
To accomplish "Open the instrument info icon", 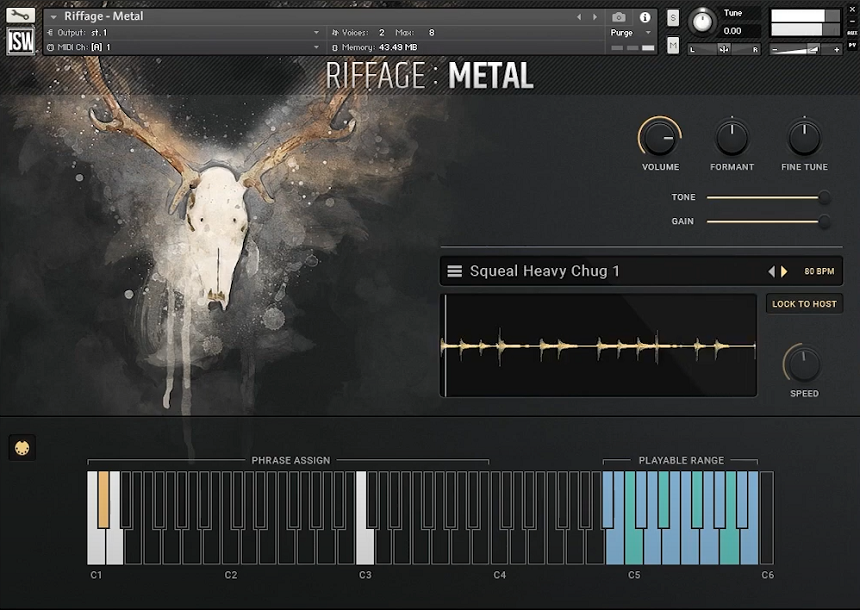I will tap(645, 17).
